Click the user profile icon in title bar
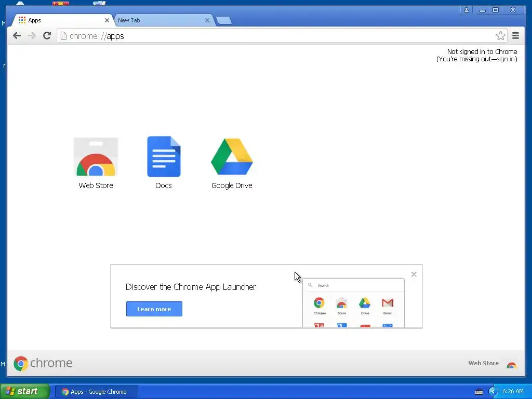 tap(467, 10)
